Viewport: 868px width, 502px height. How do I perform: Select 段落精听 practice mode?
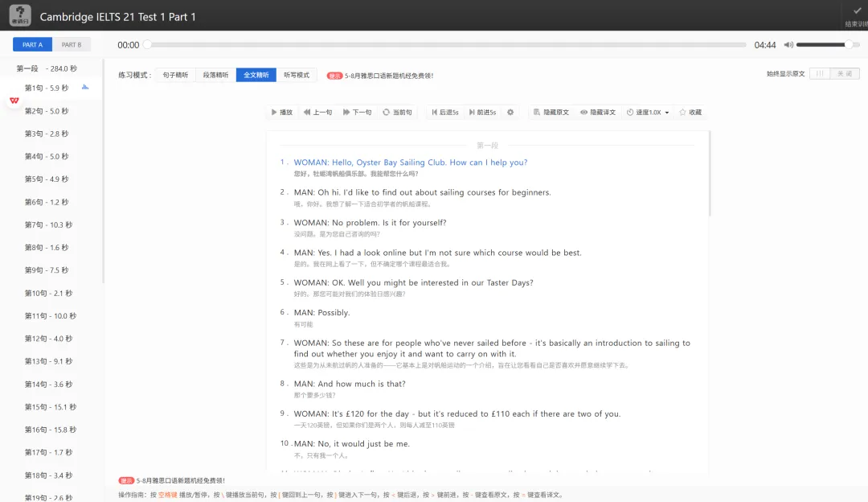(216, 76)
